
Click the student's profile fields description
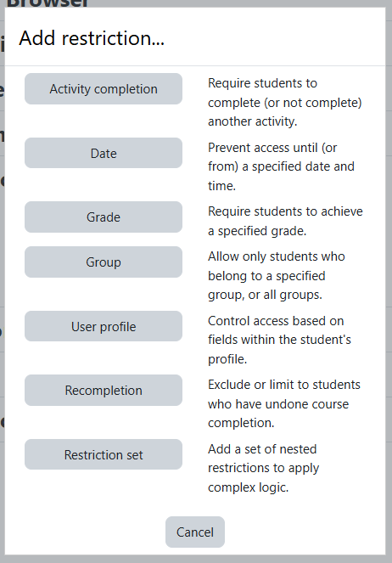(279, 340)
